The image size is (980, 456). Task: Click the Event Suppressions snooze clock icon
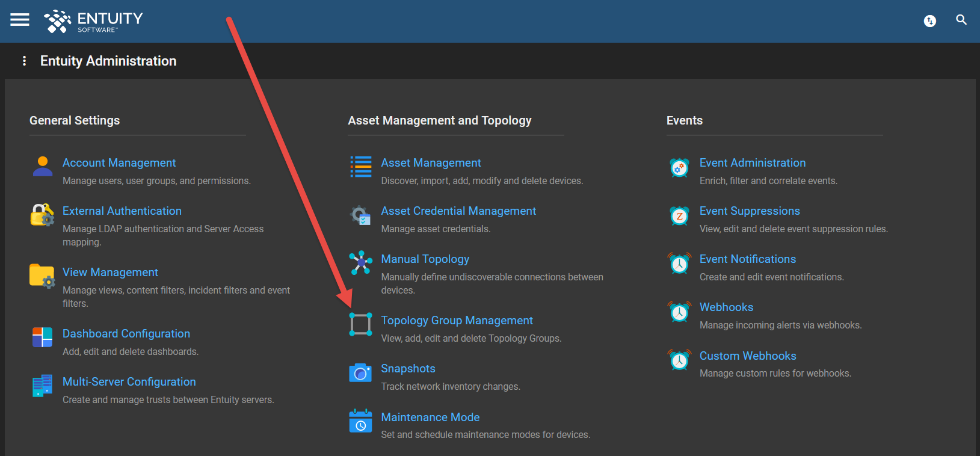point(680,215)
